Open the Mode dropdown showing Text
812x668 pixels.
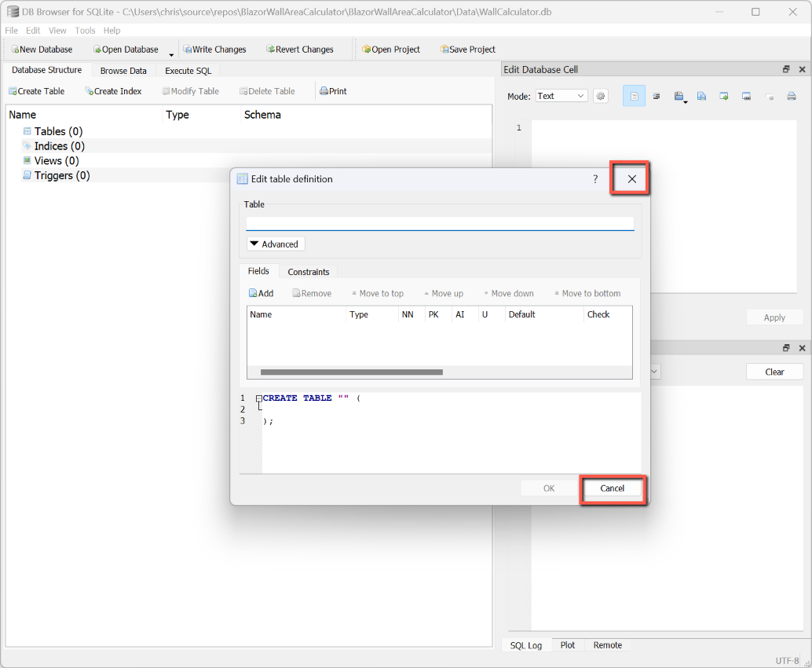coord(561,96)
